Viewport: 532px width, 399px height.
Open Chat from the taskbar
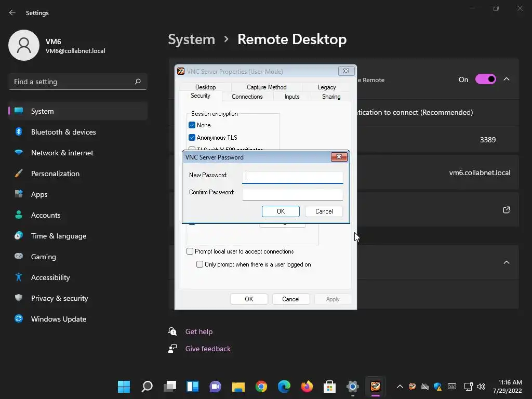point(215,387)
